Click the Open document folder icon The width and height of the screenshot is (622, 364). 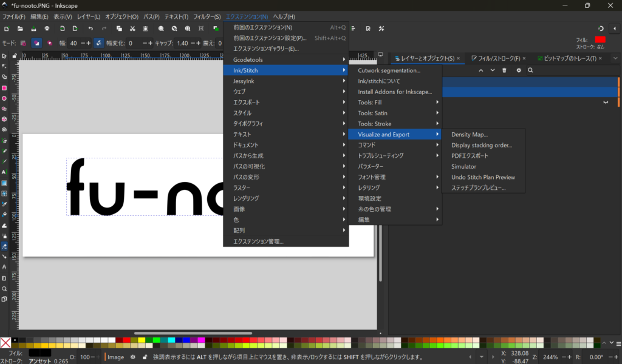pos(20,29)
